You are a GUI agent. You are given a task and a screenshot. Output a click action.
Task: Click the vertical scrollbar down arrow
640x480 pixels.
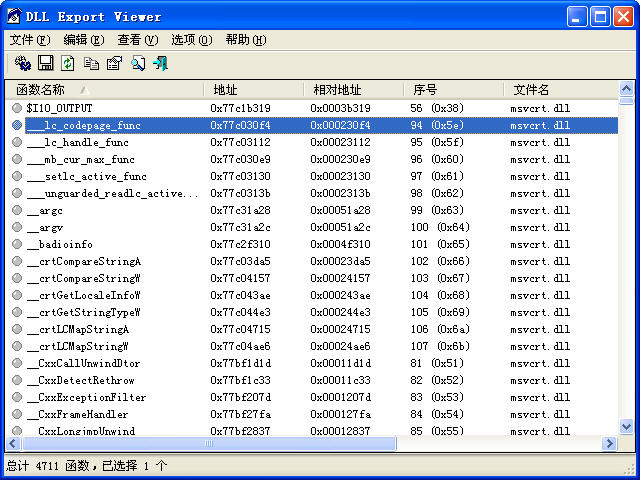click(x=626, y=427)
